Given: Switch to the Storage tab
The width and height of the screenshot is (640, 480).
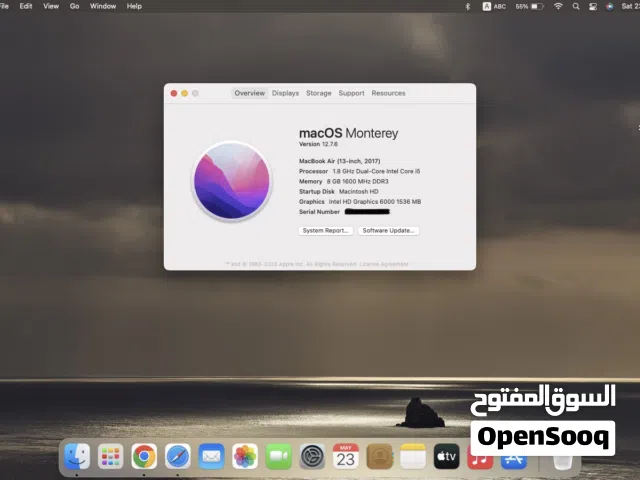Looking at the screenshot, I should point(319,93).
